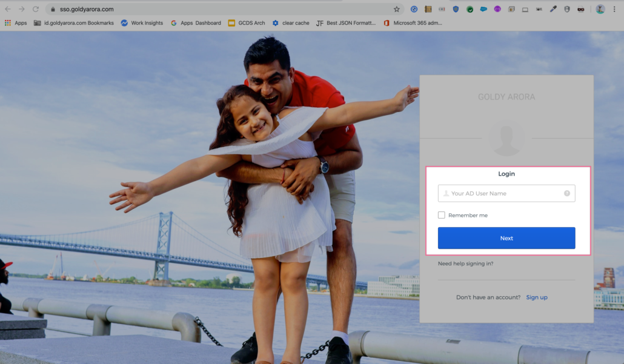Click the GOLDY ARORA title text

pos(506,97)
